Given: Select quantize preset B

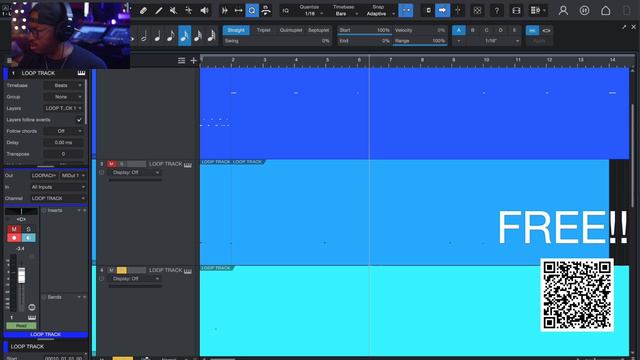Looking at the screenshot, I should point(473,30).
